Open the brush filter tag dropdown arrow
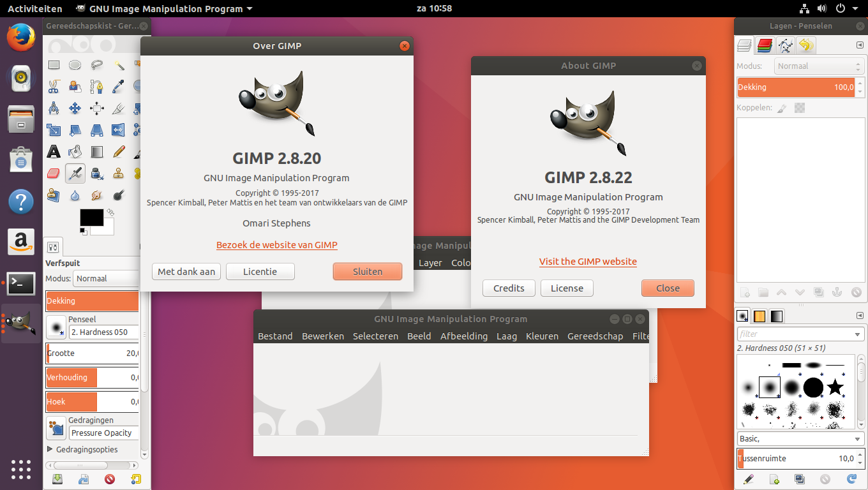Screen dimensions: 868x490 click(857, 334)
